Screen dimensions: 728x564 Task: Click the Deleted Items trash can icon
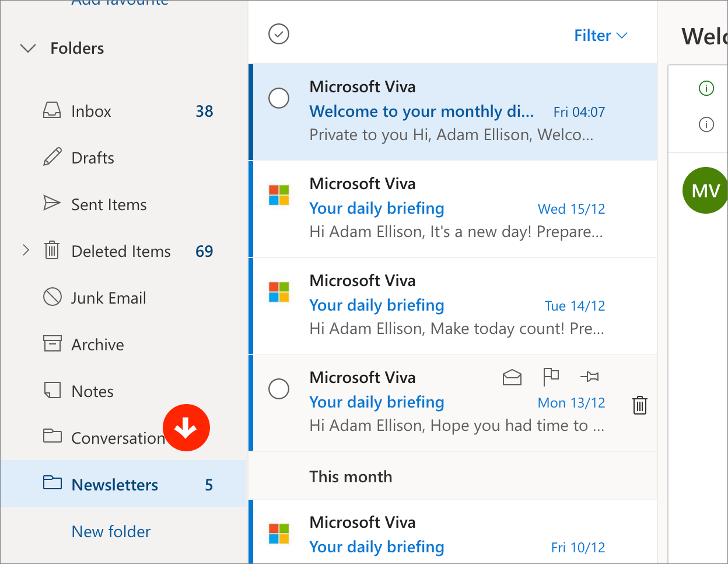(x=52, y=250)
